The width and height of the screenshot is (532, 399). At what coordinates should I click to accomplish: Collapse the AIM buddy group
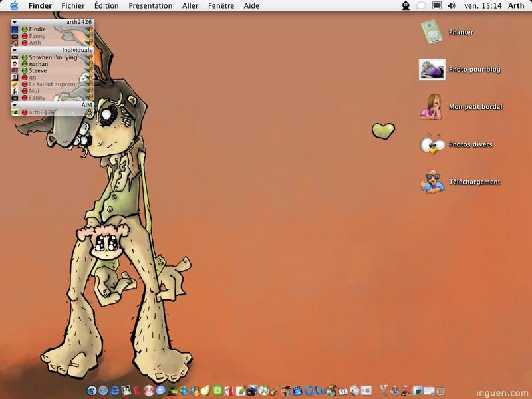15,105
